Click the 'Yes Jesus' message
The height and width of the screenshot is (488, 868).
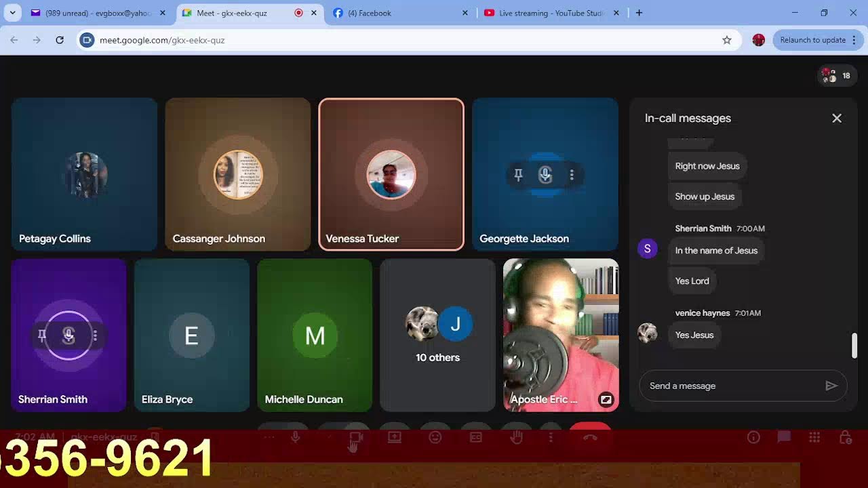(x=694, y=335)
